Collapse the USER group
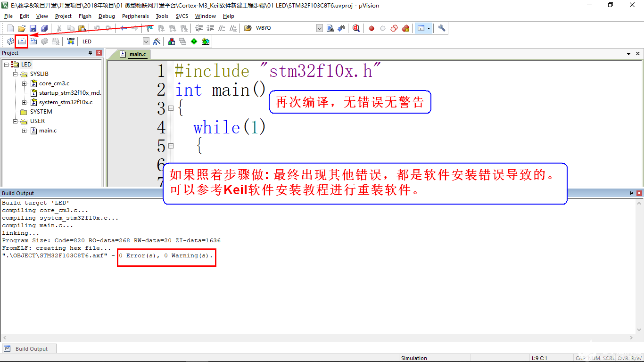Image resolution: width=644 pixels, height=362 pixels. [x=16, y=121]
